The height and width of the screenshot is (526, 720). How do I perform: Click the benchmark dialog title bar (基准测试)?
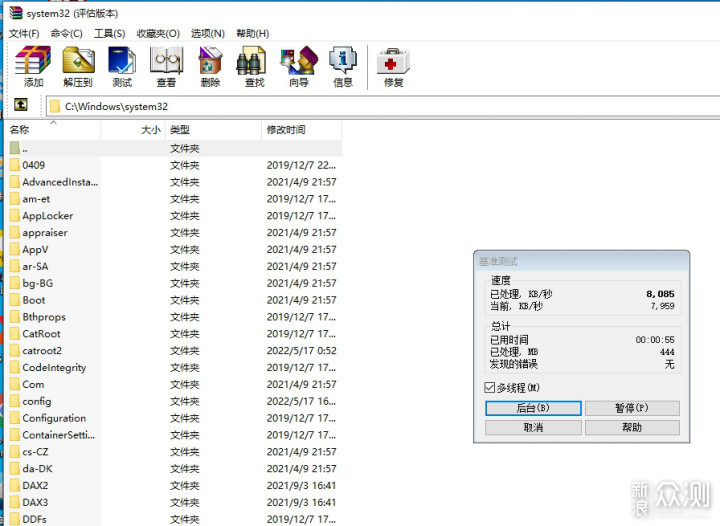pyautogui.click(x=581, y=262)
